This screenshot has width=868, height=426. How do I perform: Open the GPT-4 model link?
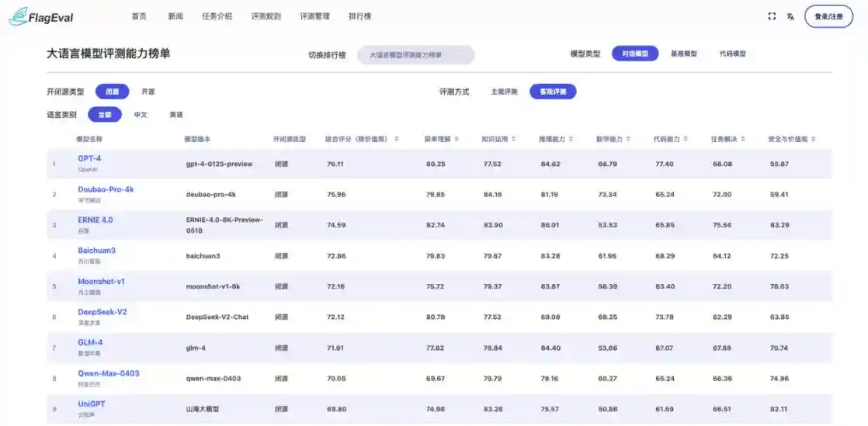pos(90,159)
